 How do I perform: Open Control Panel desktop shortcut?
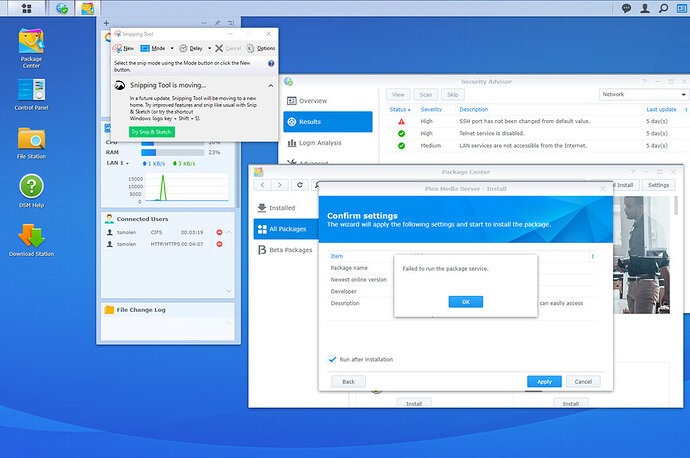pos(31,95)
